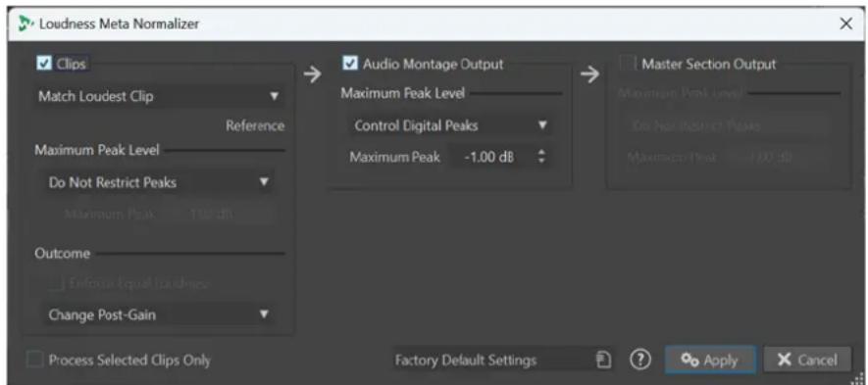Viewport: 868px width, 385px height.
Task: Click the Cancel button
Action: tap(806, 361)
